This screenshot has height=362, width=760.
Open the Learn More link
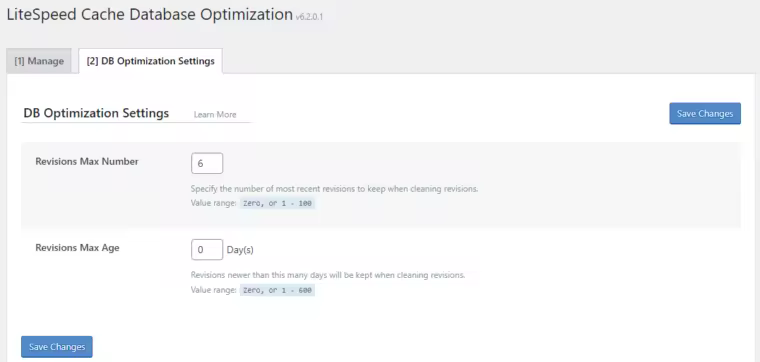click(215, 115)
